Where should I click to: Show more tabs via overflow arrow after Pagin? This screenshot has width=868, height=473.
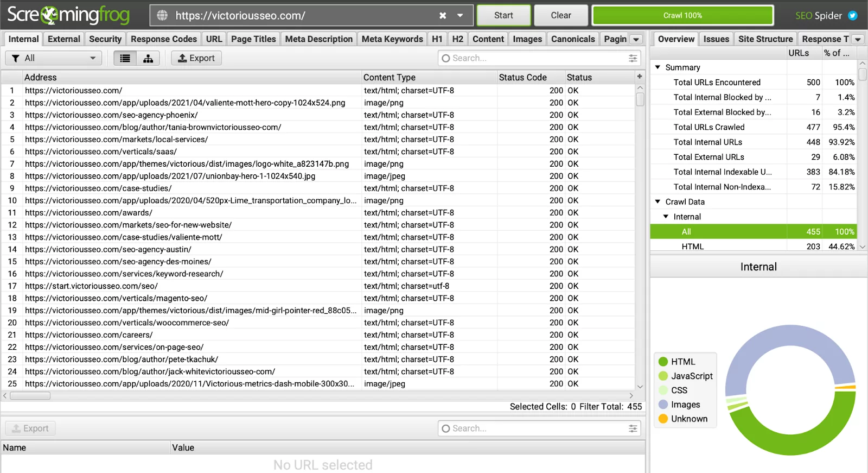(x=636, y=39)
